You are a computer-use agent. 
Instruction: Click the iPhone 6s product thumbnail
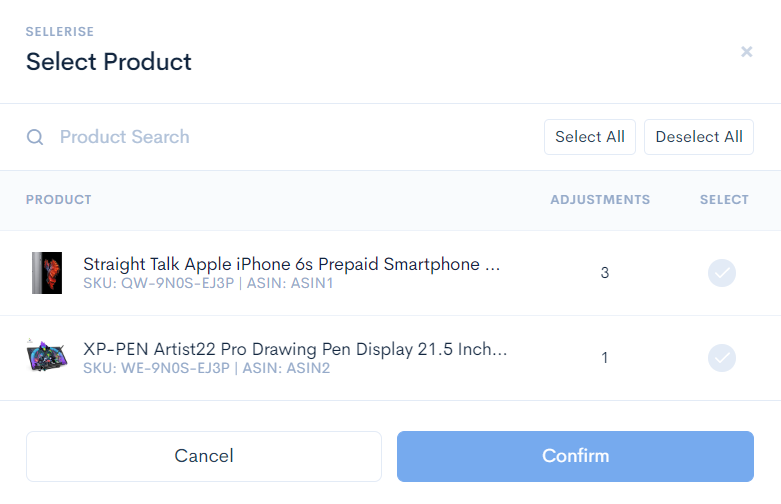pos(47,273)
